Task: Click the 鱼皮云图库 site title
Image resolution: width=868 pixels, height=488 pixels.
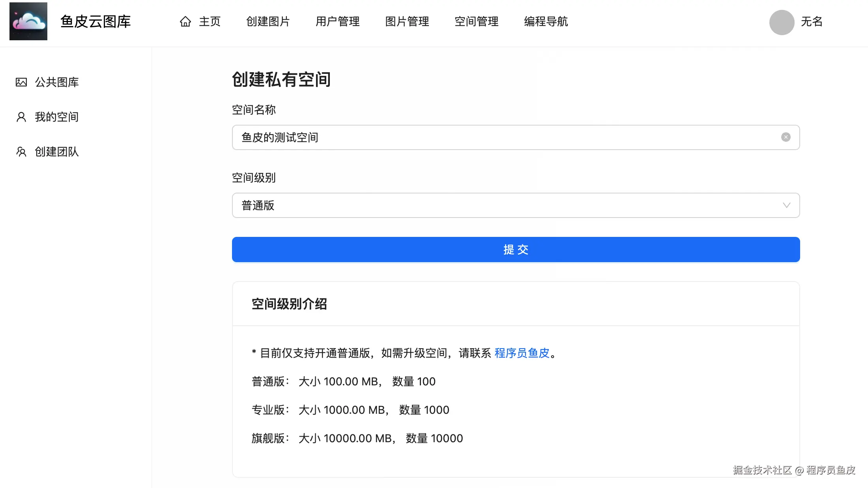Action: [x=95, y=21]
